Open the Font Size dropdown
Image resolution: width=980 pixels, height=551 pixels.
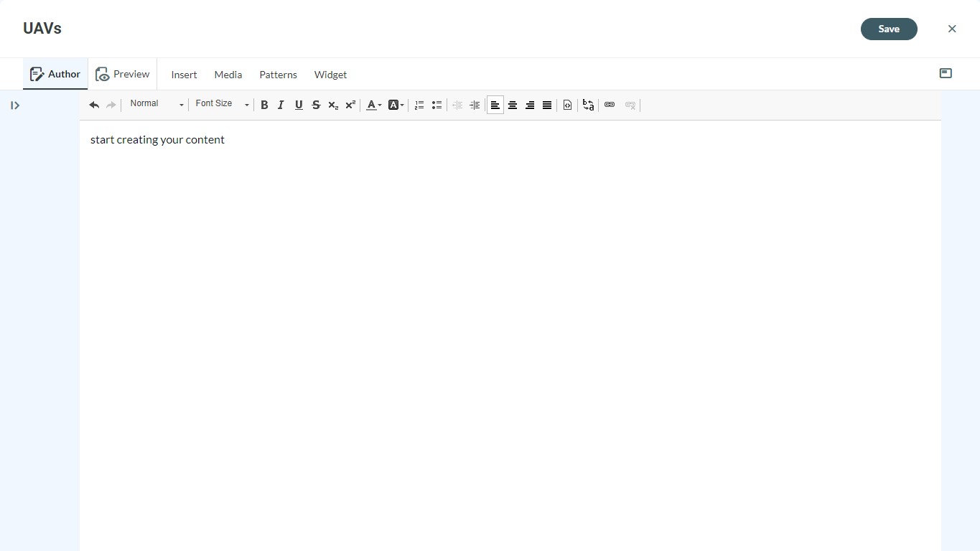(221, 104)
